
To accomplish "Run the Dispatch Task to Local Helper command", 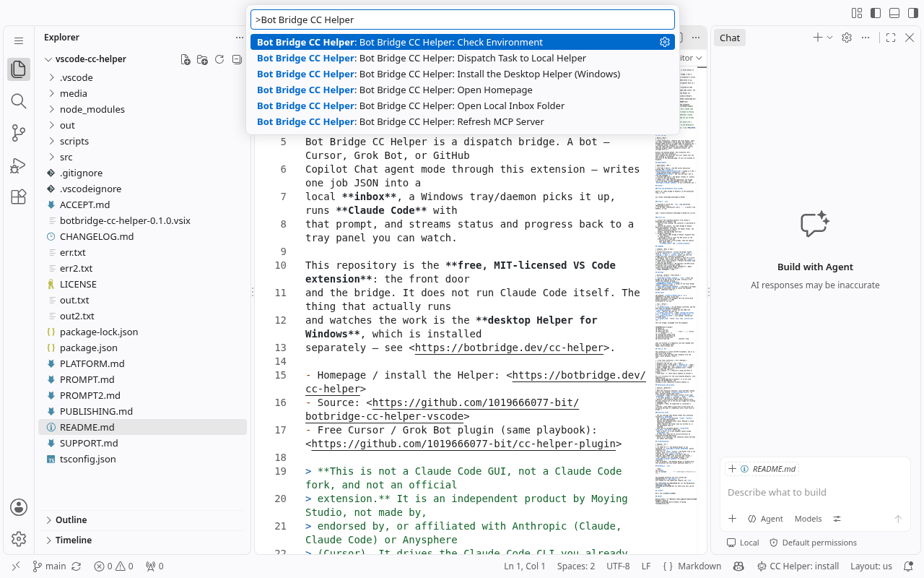I will [462, 58].
